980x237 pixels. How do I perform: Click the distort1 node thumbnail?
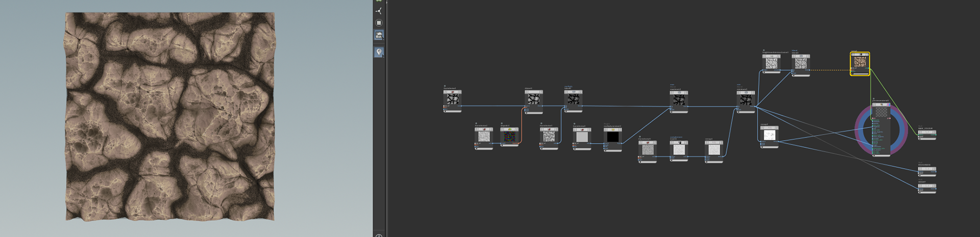click(x=533, y=99)
